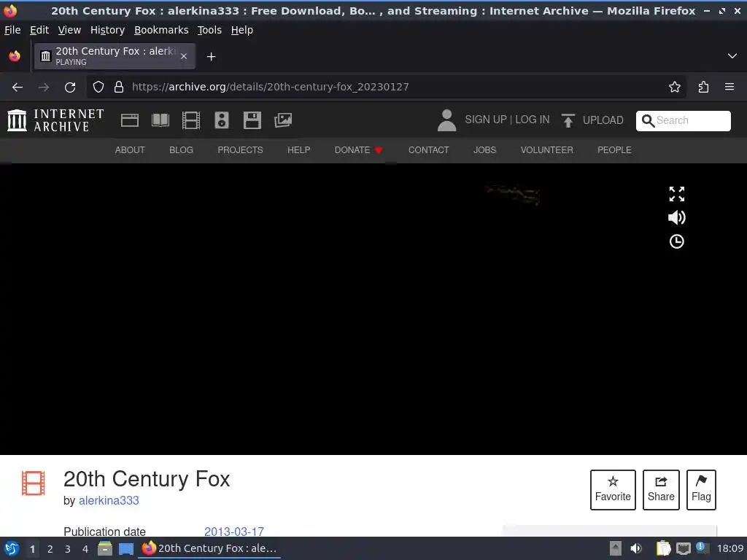Image resolution: width=747 pixels, height=560 pixels.
Task: Open the Bookmarks menu
Action: (x=161, y=30)
